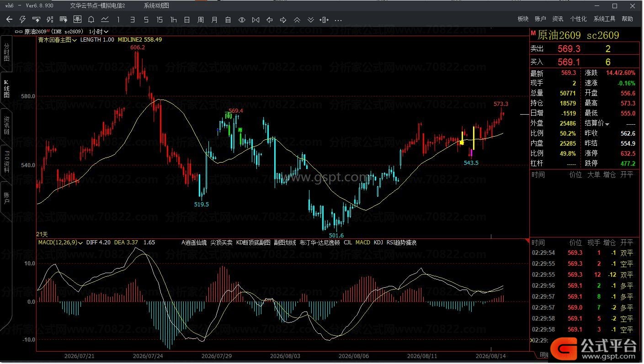Click the hollow right arrow icon
This screenshot has height=364, width=644.
(283, 20)
